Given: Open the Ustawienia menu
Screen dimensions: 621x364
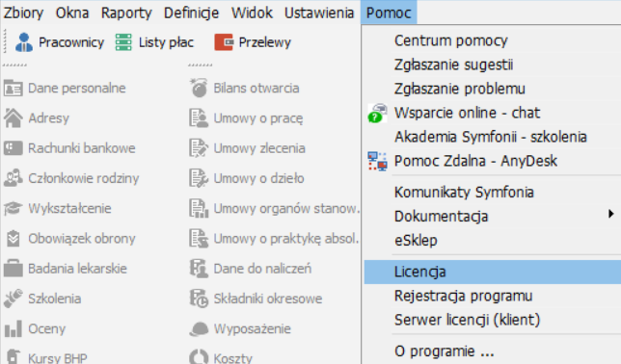Looking at the screenshot, I should coord(319,13).
